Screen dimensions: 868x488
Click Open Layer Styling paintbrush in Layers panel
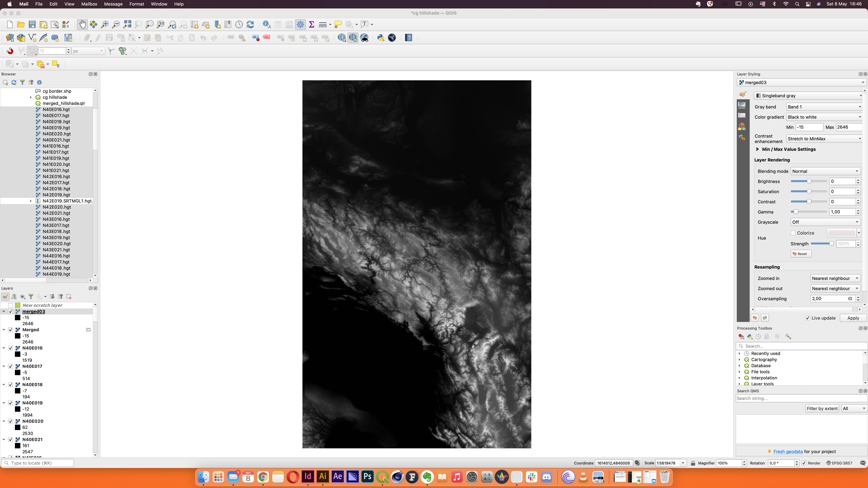coord(5,296)
